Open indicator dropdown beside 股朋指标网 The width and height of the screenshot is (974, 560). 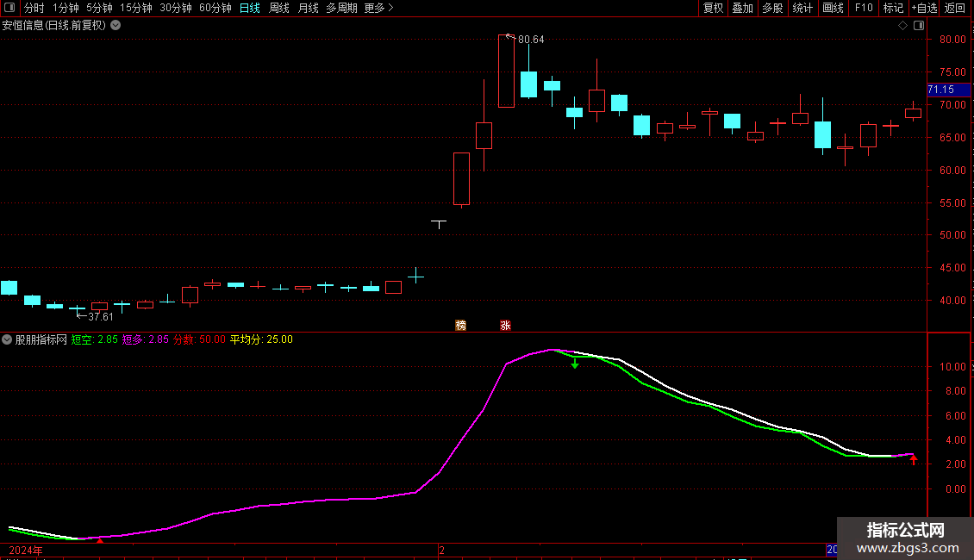coord(7,339)
